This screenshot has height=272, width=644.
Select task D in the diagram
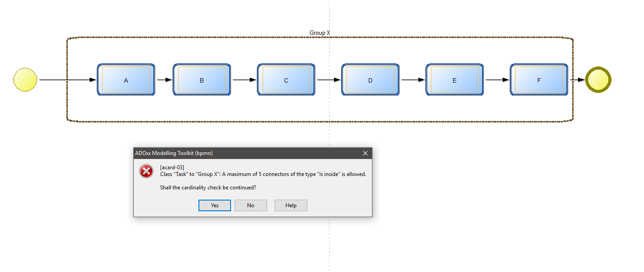point(370,80)
